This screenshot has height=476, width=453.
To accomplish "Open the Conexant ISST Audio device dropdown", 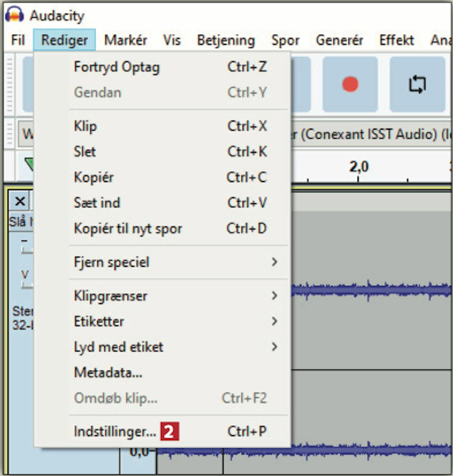I will click(370, 134).
